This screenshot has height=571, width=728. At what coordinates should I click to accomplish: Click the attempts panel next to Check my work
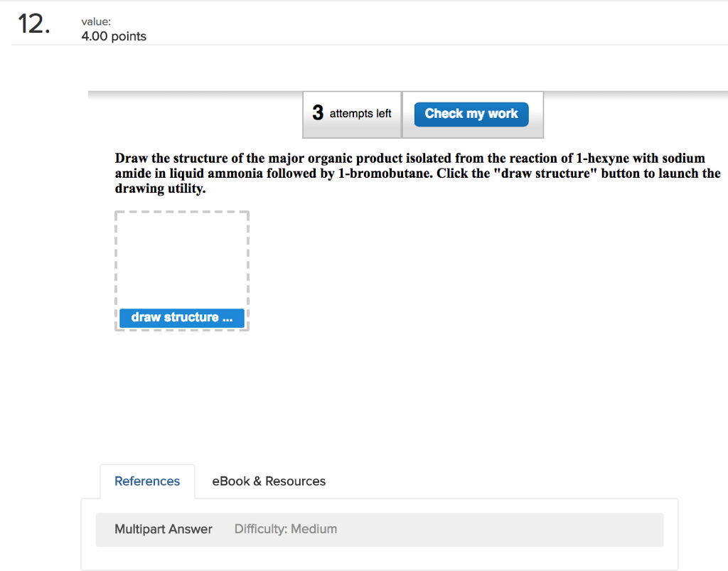(x=352, y=114)
